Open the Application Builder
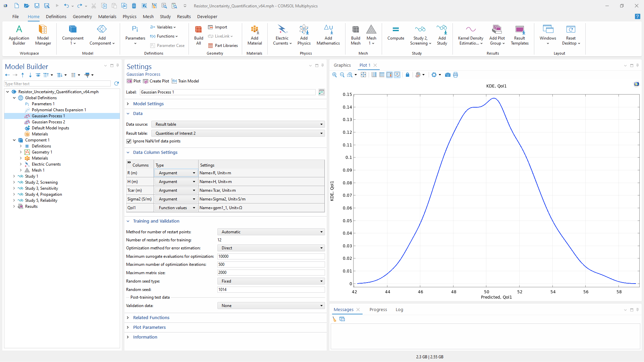Viewport: 644px width, 362px height. (x=19, y=35)
